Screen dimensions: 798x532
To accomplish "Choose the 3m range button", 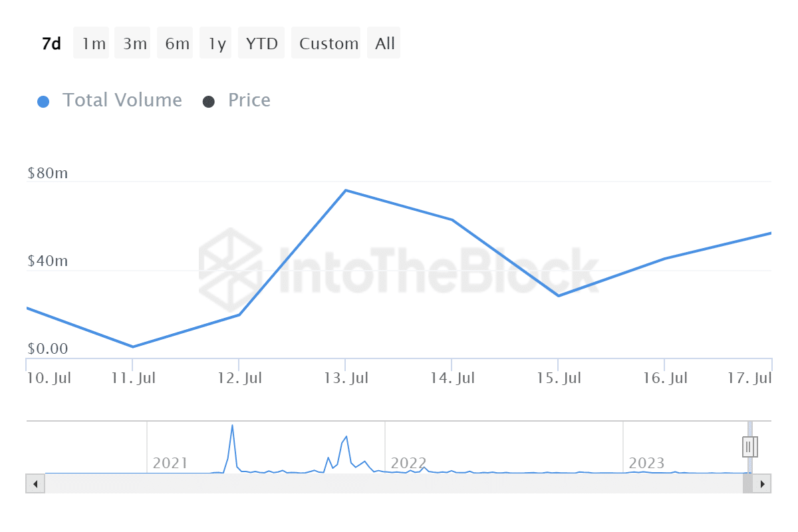I will (x=135, y=44).
